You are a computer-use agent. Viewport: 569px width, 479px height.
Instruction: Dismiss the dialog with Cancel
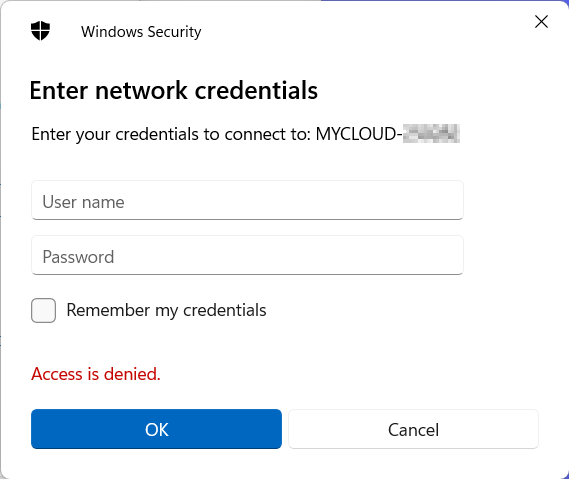413,429
